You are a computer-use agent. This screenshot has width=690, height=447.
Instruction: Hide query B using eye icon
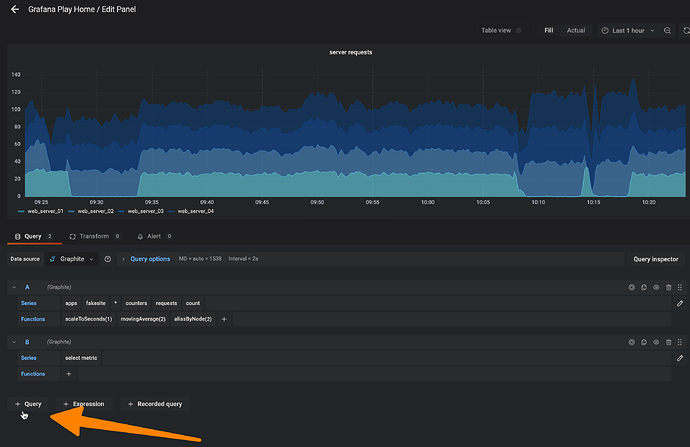[656, 342]
